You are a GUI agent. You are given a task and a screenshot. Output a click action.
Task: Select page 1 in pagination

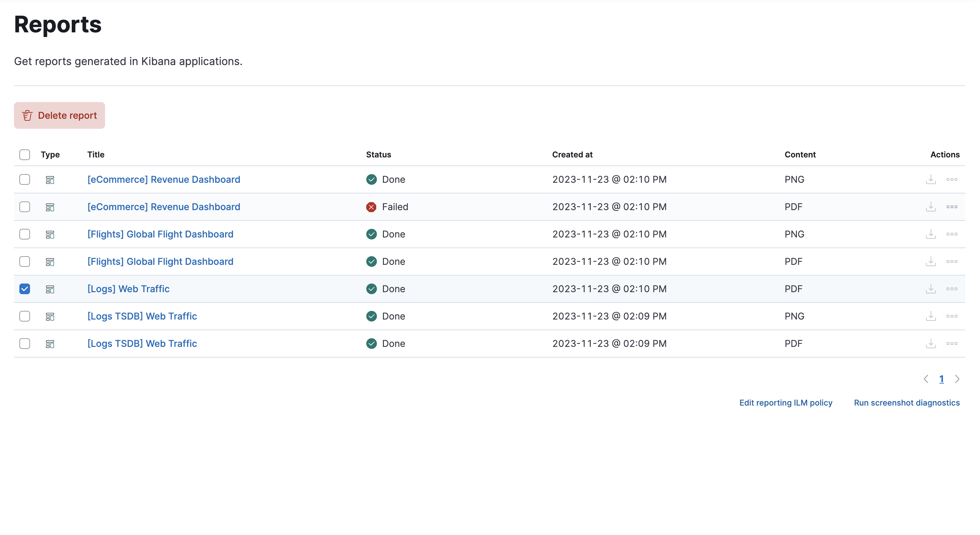click(x=942, y=379)
